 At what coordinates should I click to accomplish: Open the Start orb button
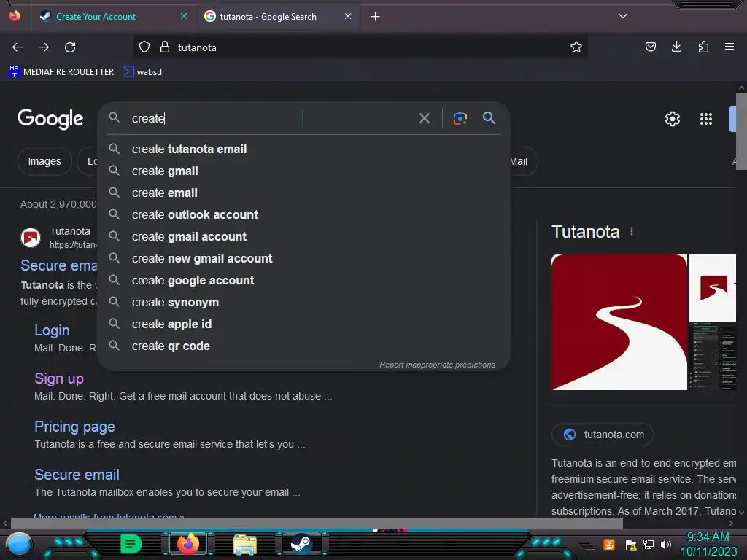click(x=19, y=544)
